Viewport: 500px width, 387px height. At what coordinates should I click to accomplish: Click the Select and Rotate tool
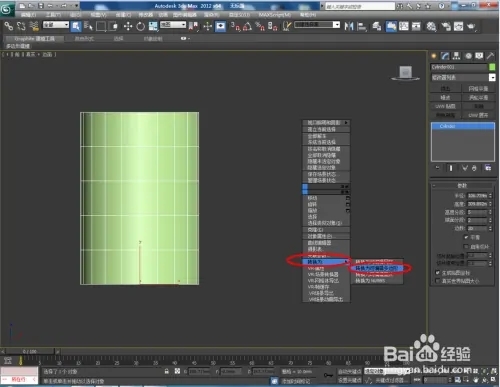(x=140, y=26)
